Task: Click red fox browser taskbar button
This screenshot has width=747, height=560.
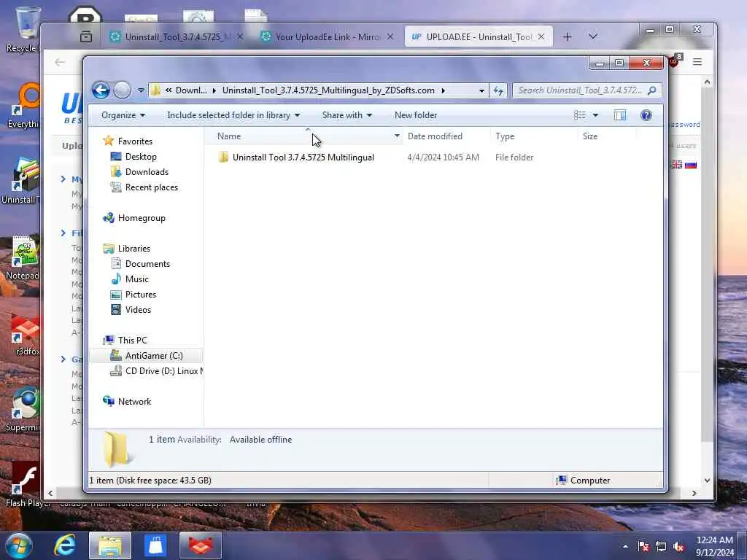Action: coord(201,545)
